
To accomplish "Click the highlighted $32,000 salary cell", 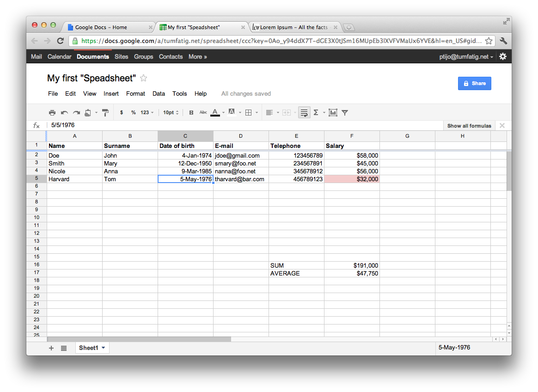I will pos(352,179).
